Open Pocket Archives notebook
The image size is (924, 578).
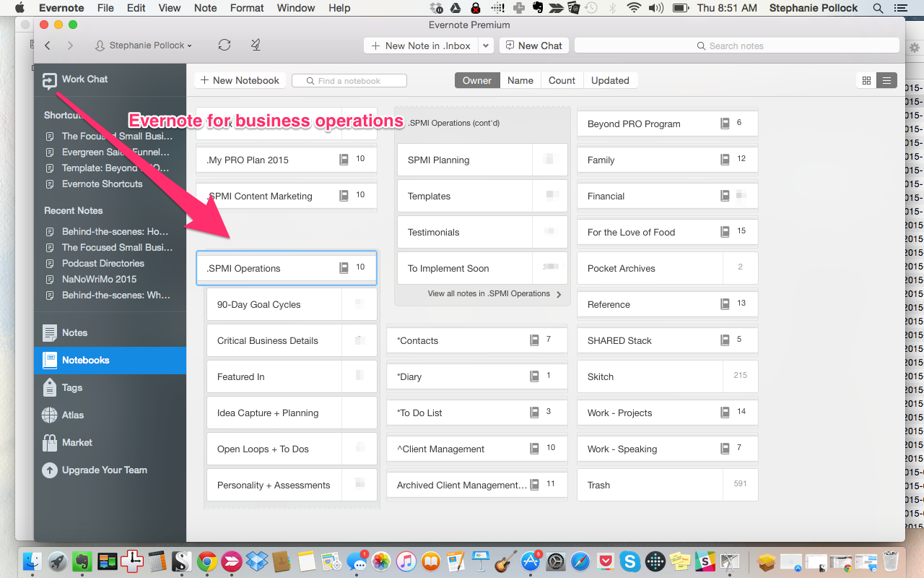pyautogui.click(x=668, y=268)
